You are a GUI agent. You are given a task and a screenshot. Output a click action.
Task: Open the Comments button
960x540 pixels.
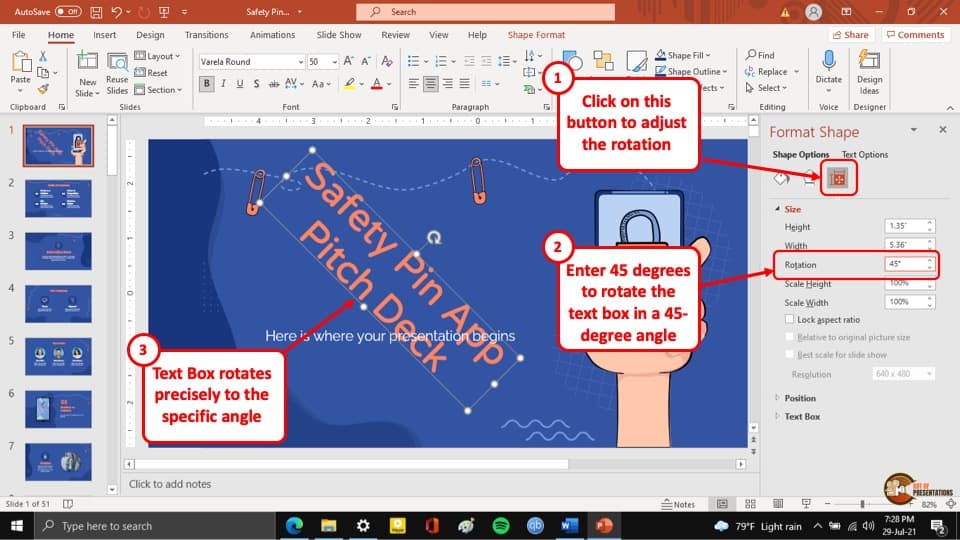pos(915,35)
